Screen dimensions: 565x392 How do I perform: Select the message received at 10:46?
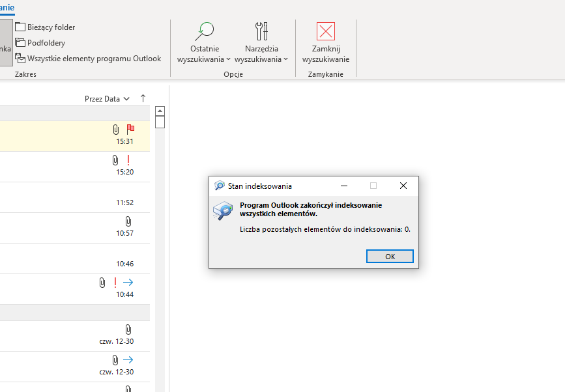coord(75,259)
